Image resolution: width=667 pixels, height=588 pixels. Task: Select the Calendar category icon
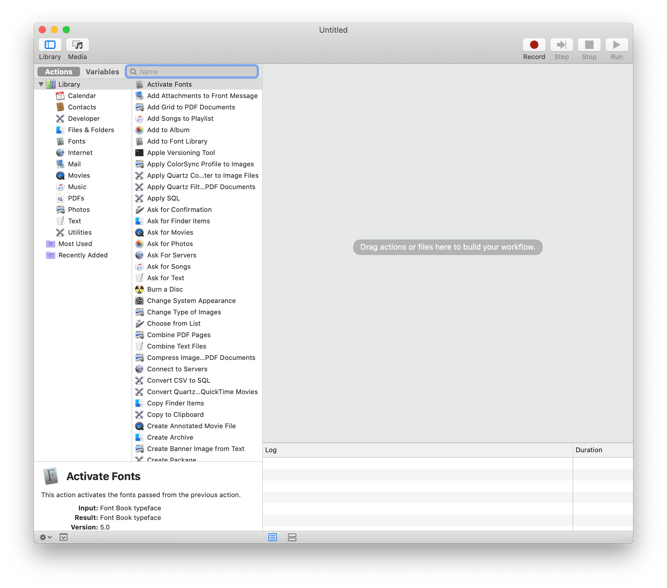click(60, 96)
